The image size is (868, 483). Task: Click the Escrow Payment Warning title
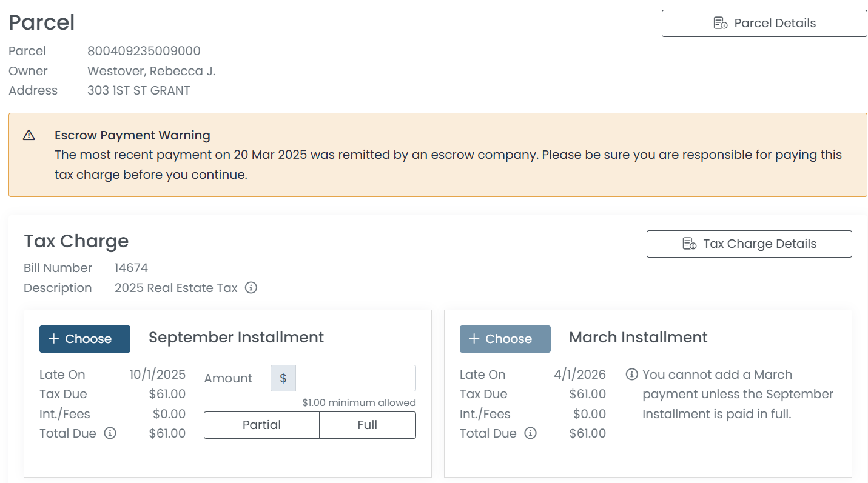tap(132, 135)
